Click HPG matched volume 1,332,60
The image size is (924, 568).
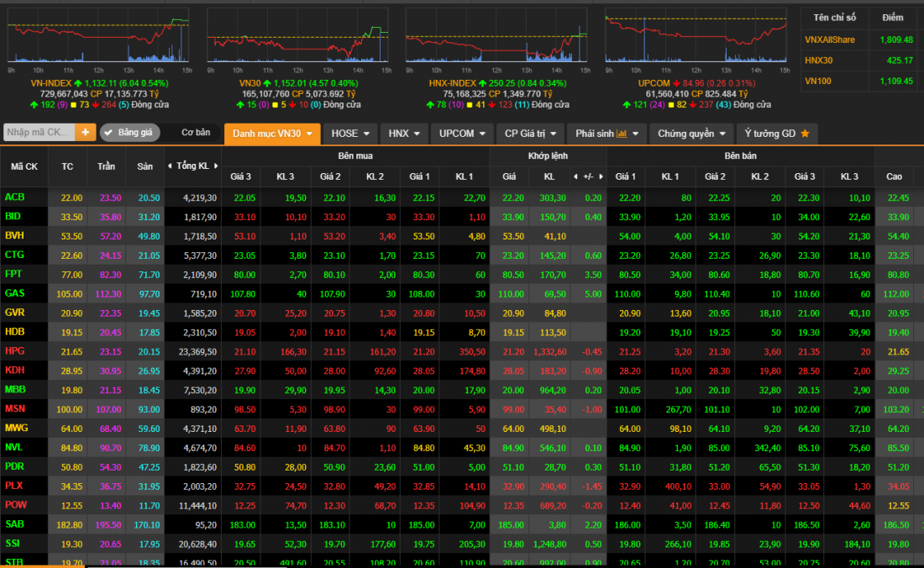click(x=550, y=352)
